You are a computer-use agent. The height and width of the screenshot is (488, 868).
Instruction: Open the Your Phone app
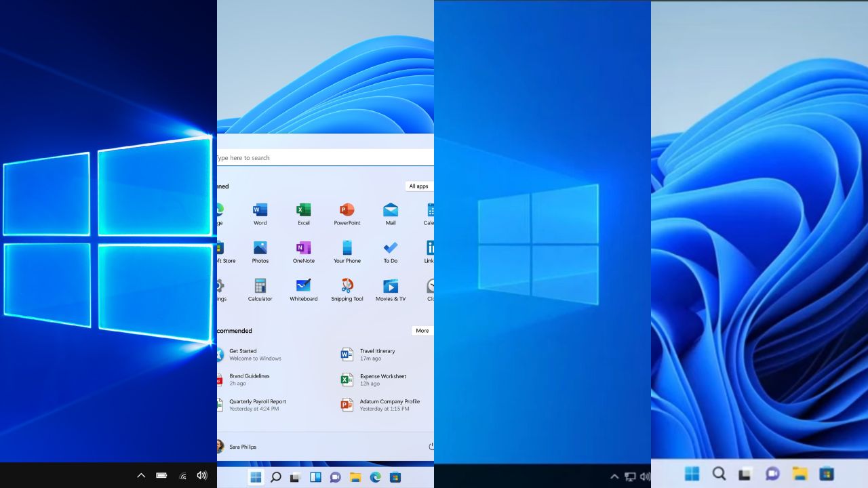click(347, 251)
